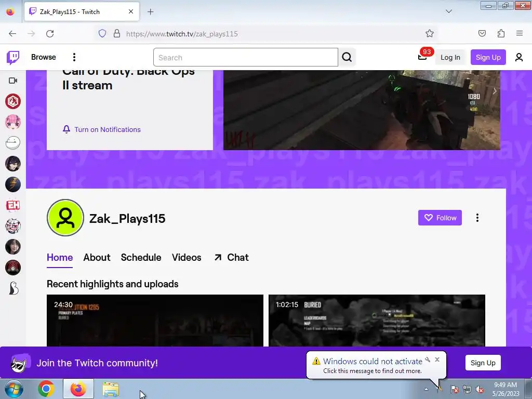The width and height of the screenshot is (532, 399).
Task: Open the pink-haired anime avatar channel
Action: [x=13, y=122]
